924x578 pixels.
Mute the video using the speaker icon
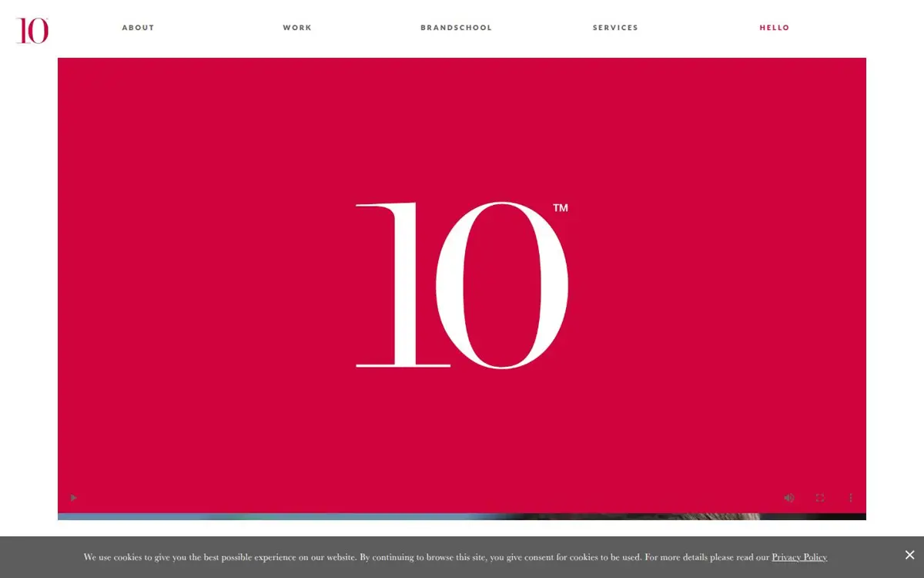(x=789, y=498)
